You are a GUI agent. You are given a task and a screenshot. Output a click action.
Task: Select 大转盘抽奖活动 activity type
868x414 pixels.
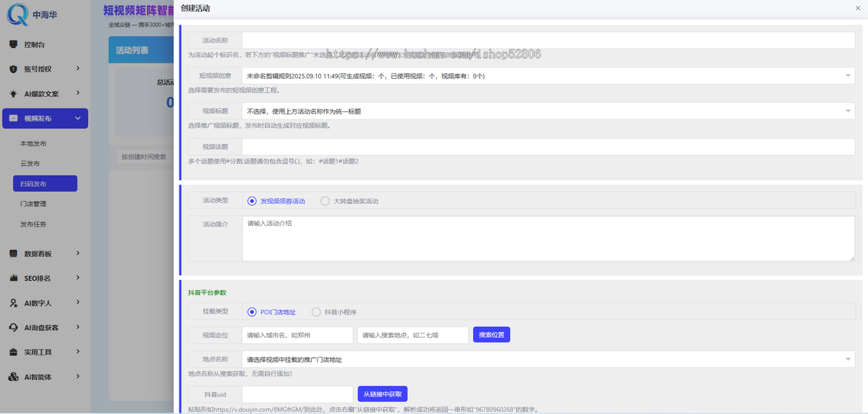tap(349, 200)
